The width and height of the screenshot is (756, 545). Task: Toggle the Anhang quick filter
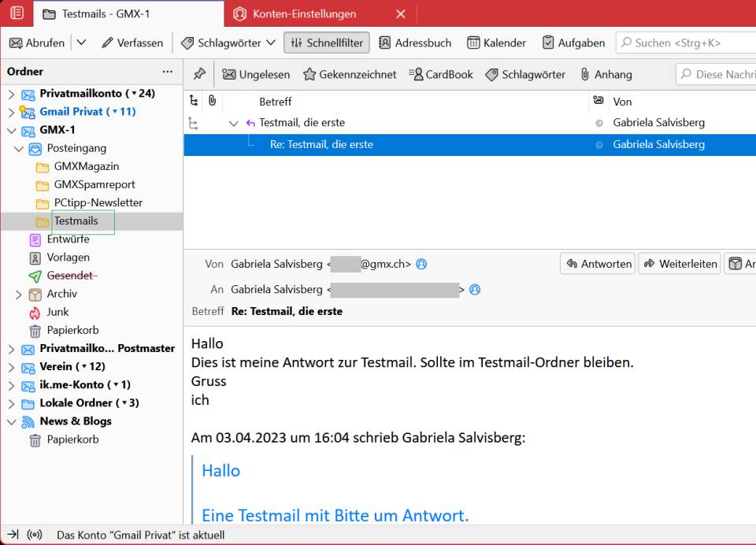(x=606, y=74)
